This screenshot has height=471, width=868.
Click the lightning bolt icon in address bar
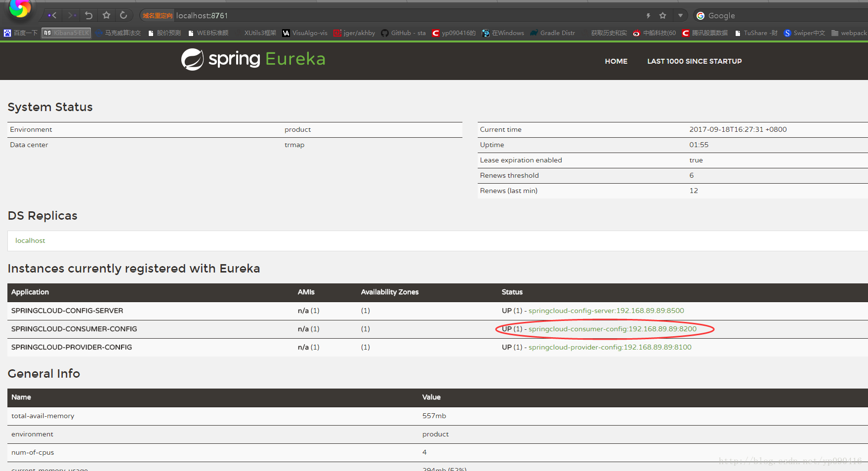[648, 16]
